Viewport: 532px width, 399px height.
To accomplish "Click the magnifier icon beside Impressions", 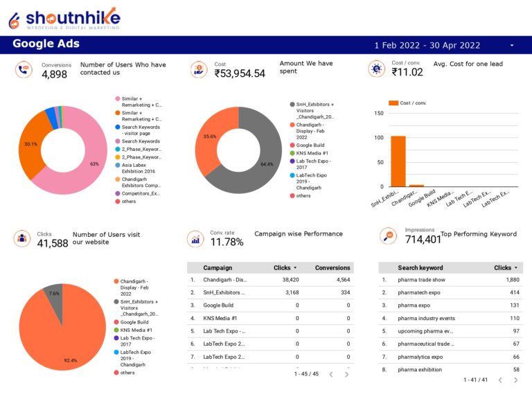I will coord(389,236).
